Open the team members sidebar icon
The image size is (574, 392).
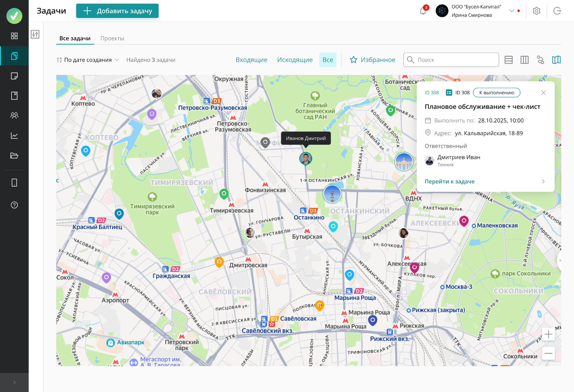pyautogui.click(x=14, y=116)
